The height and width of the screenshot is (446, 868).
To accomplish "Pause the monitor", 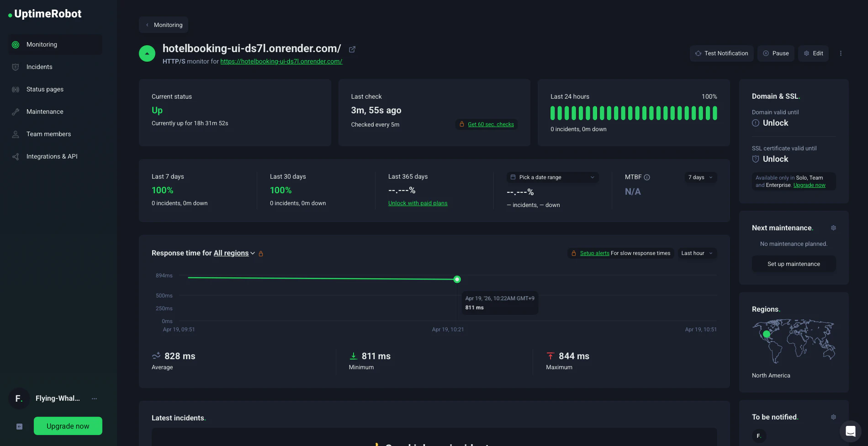I will (776, 53).
